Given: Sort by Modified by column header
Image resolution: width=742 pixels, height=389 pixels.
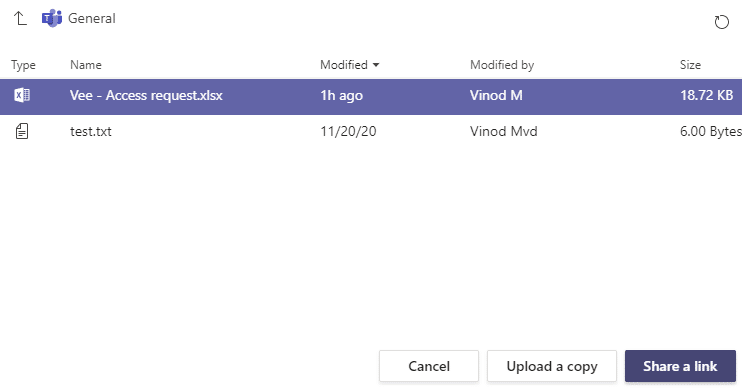Looking at the screenshot, I should 502,65.
